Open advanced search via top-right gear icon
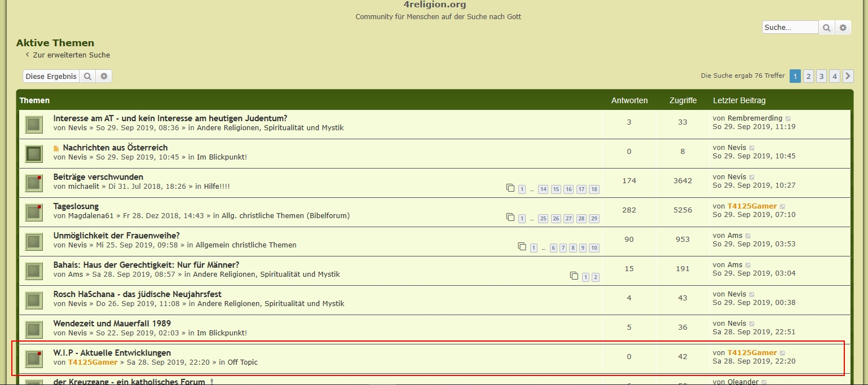868x385 pixels. (843, 28)
